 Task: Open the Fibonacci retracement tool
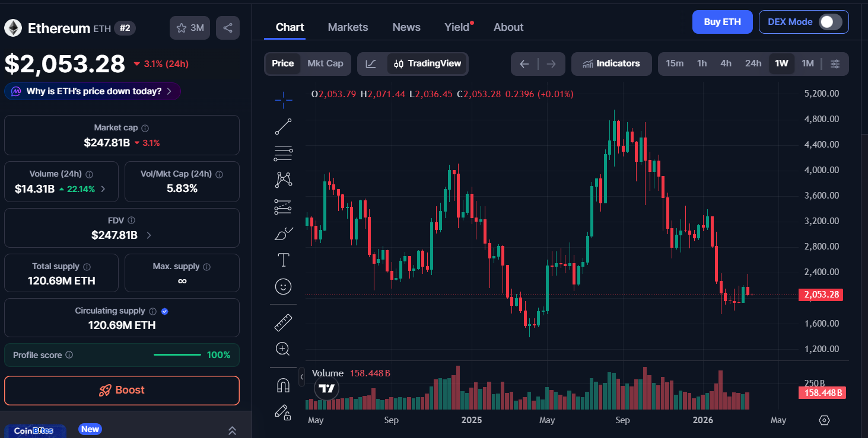[284, 154]
